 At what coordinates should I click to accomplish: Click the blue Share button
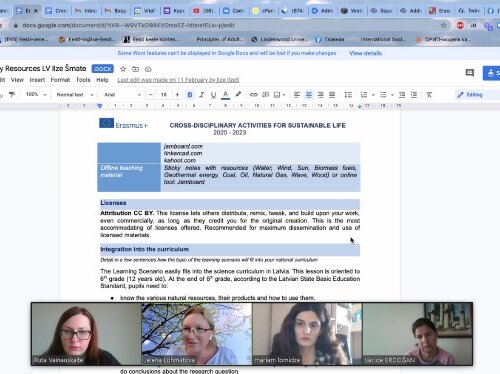point(491,73)
